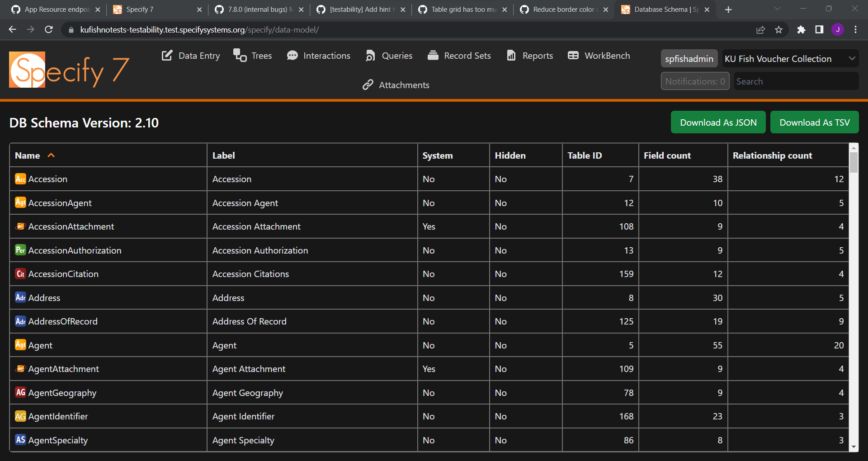Click the Accession table icon
This screenshot has width=868, height=461.
[20, 179]
